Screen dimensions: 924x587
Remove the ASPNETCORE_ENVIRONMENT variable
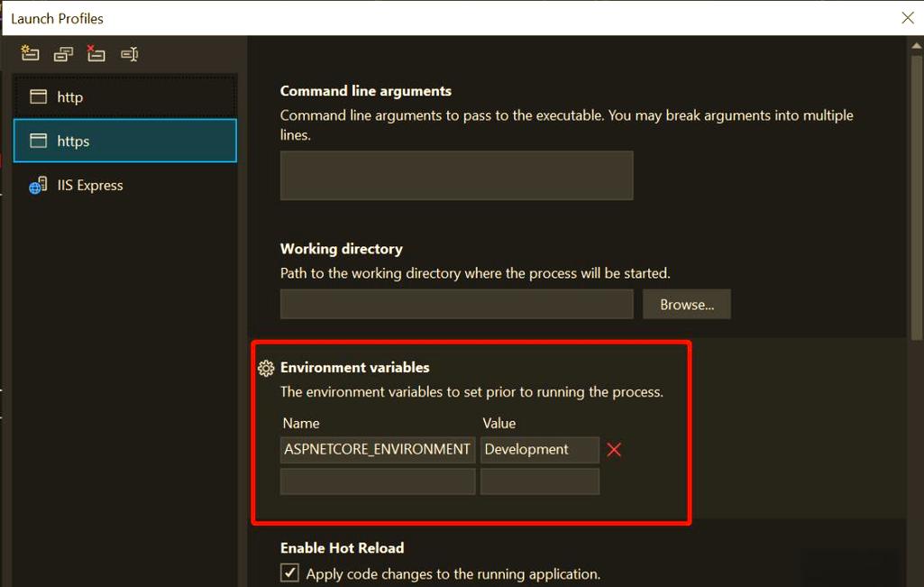click(x=615, y=449)
